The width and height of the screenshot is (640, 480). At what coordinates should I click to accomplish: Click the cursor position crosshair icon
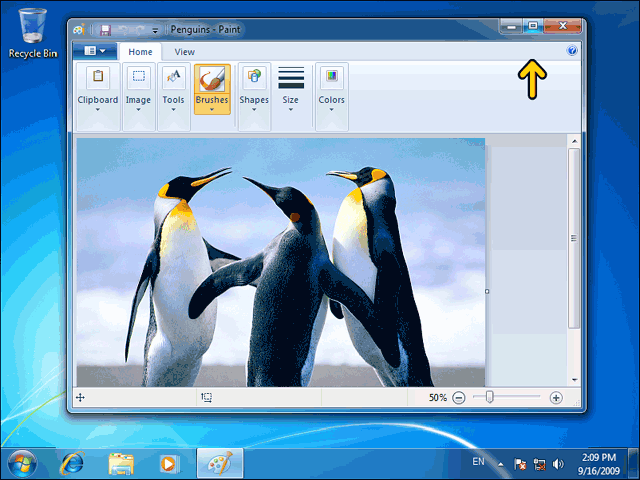click(x=80, y=398)
